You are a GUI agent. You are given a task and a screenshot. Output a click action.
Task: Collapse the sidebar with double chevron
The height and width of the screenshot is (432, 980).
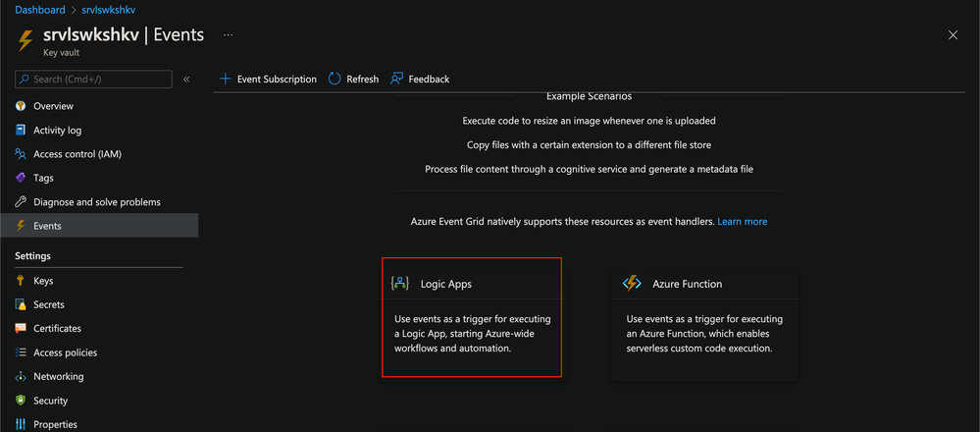point(186,80)
